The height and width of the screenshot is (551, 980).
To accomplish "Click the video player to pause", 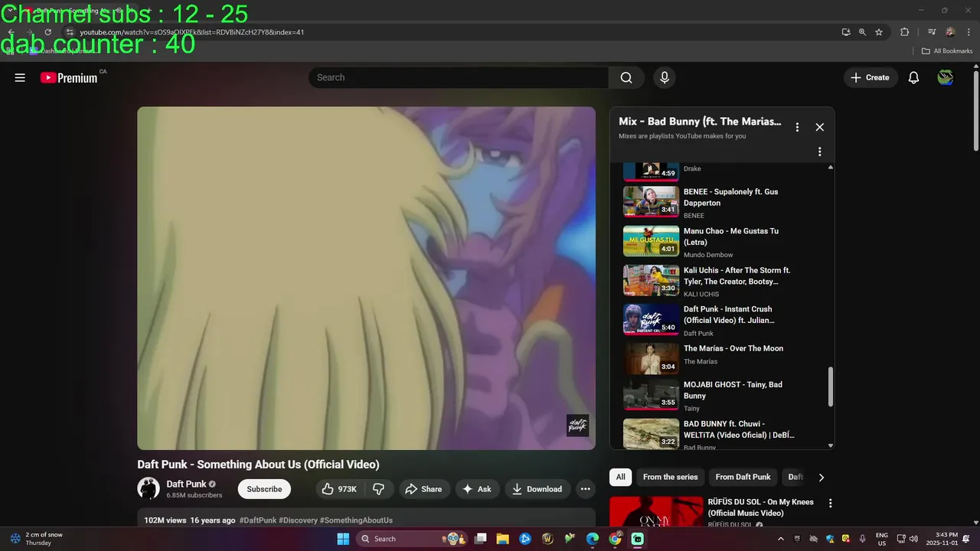I will (x=366, y=278).
